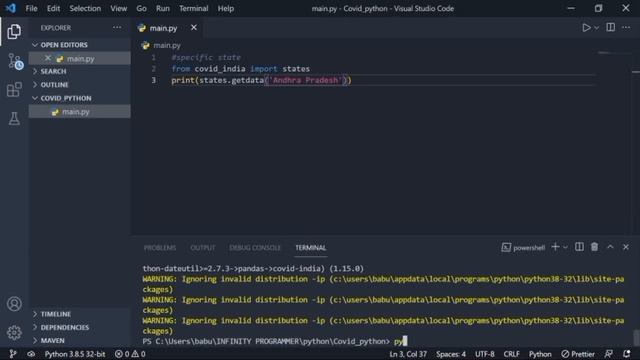640x360 pixels.
Task: Click the eye icon in status bar
Action: (x=31, y=354)
